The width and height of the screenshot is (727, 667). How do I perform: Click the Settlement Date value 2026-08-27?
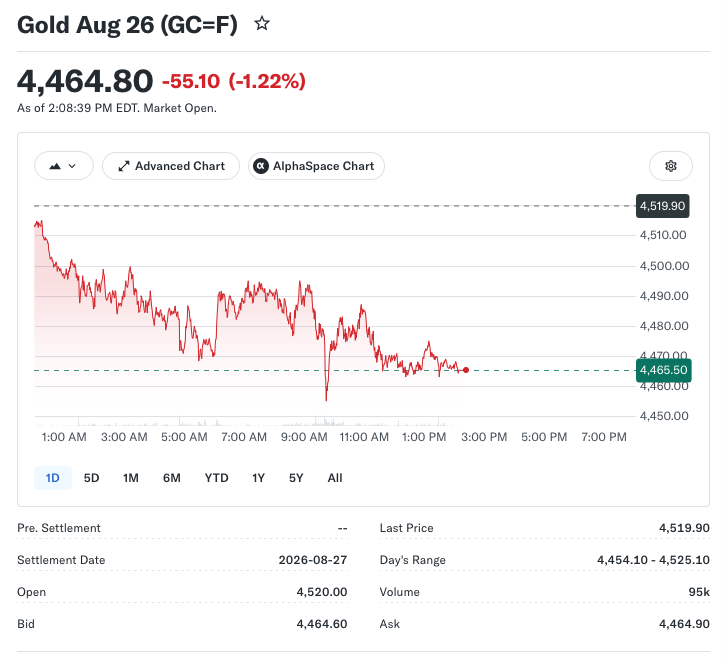(313, 560)
